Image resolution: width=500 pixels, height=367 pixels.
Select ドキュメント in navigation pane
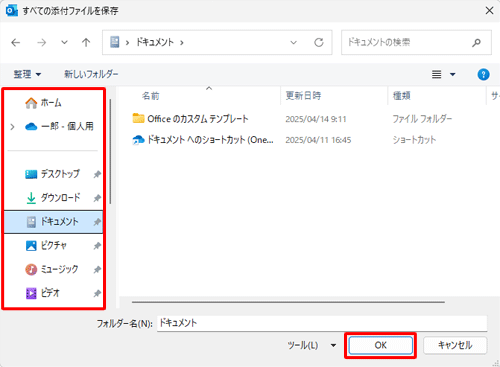53,222
